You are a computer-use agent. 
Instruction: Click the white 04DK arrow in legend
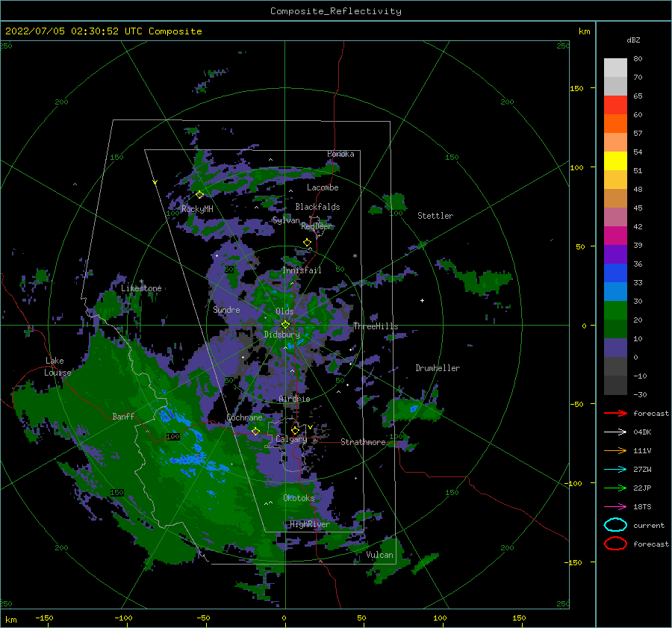coord(615,432)
